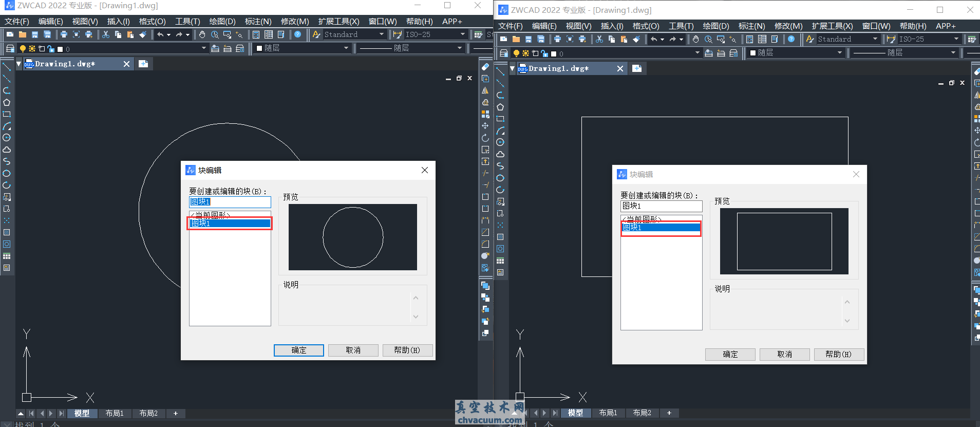
Task: Click the Move tool in left window
Action: coord(485,126)
